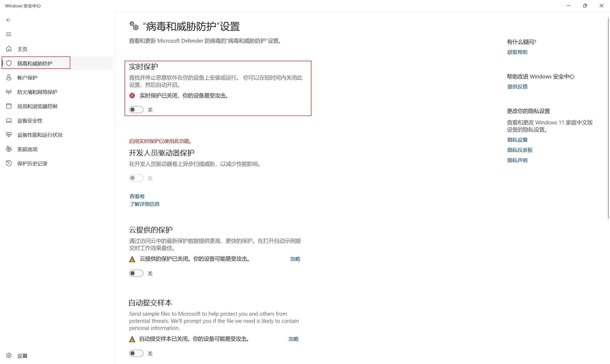Dismiss sample submission warning with 忽略
The width and height of the screenshot is (610, 364).
point(293,339)
